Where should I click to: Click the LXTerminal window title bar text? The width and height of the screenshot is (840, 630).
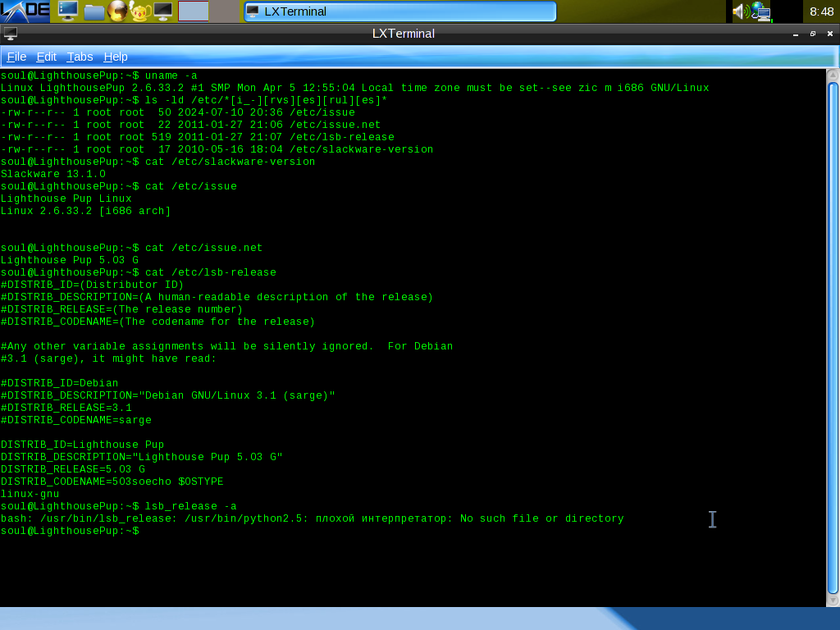pos(404,34)
